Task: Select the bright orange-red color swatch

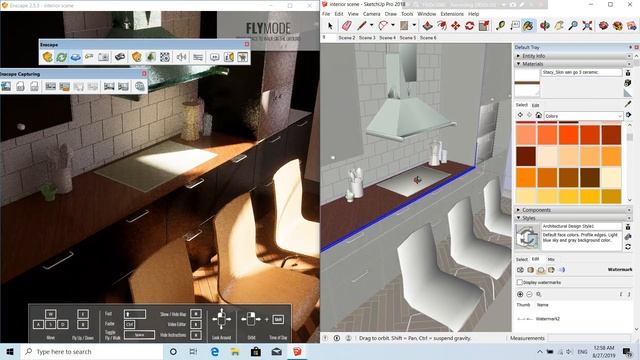Action: [569, 135]
